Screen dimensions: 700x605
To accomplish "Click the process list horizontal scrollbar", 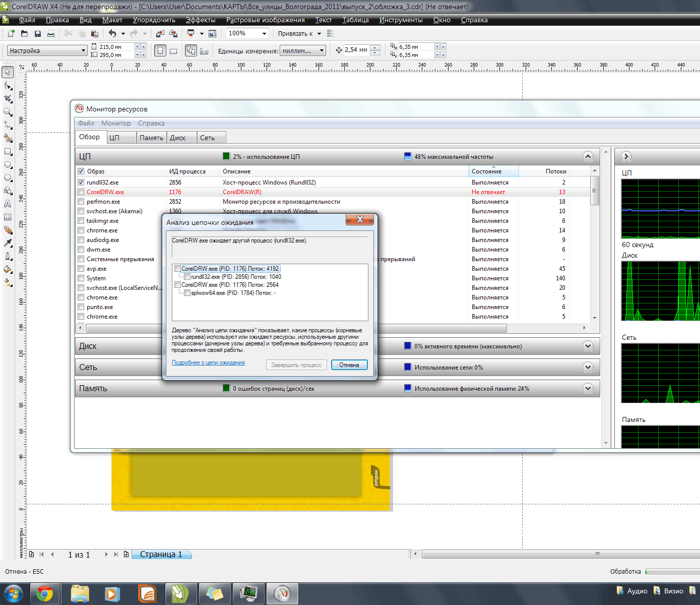I will coord(296,328).
